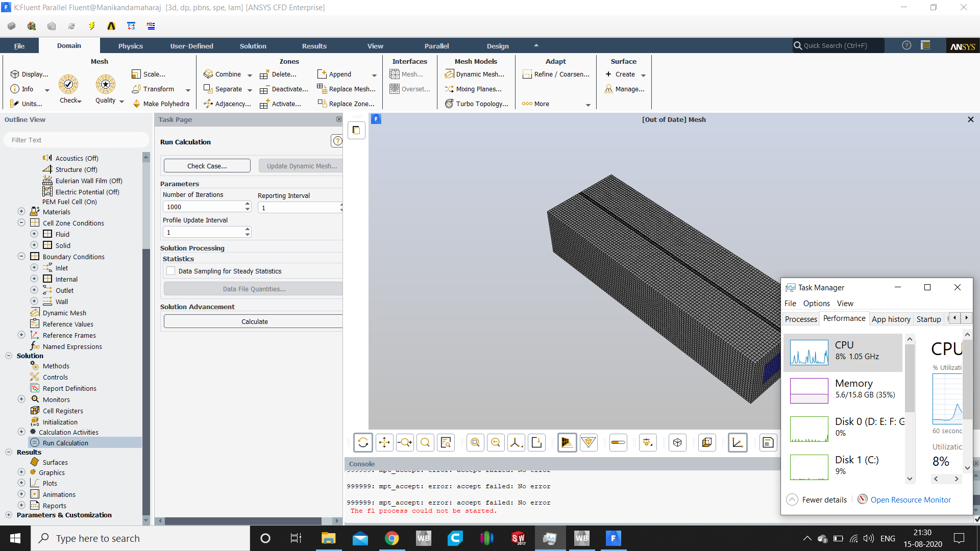980x551 pixels.
Task: Click the taskbar volume icon
Action: pos(868,538)
